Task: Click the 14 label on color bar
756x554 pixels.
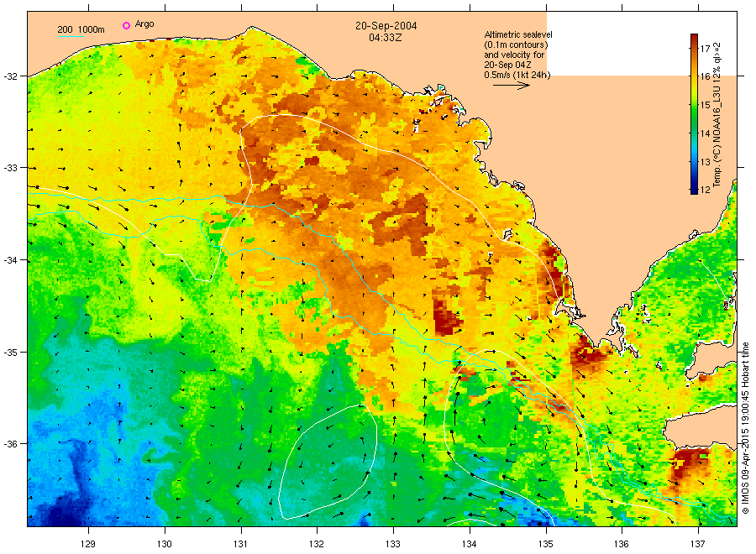Action: coord(705,133)
